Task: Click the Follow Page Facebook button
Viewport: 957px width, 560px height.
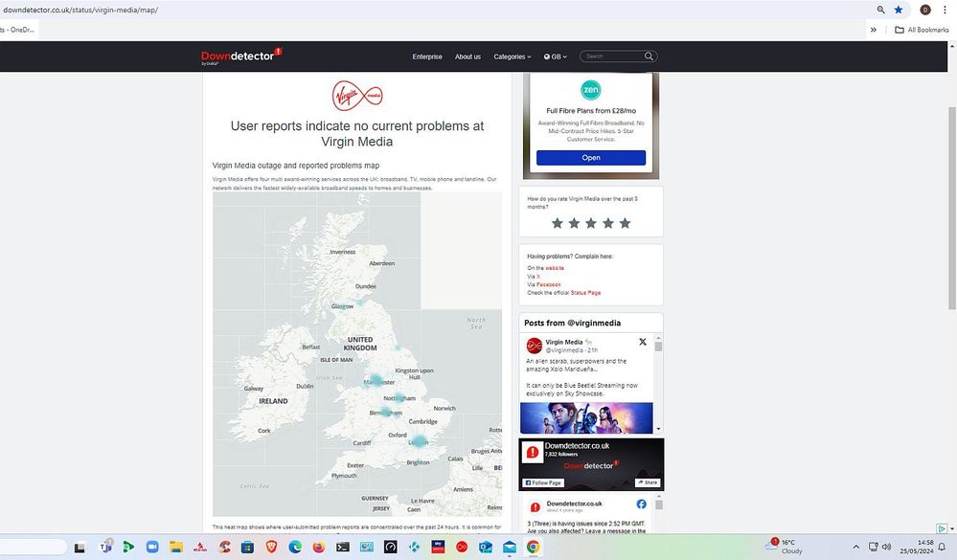Action: pos(543,482)
